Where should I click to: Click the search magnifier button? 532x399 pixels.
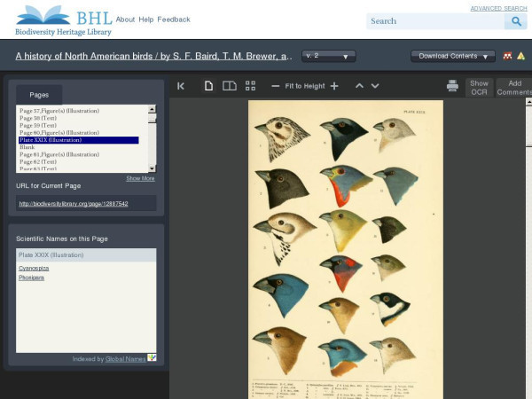516,21
